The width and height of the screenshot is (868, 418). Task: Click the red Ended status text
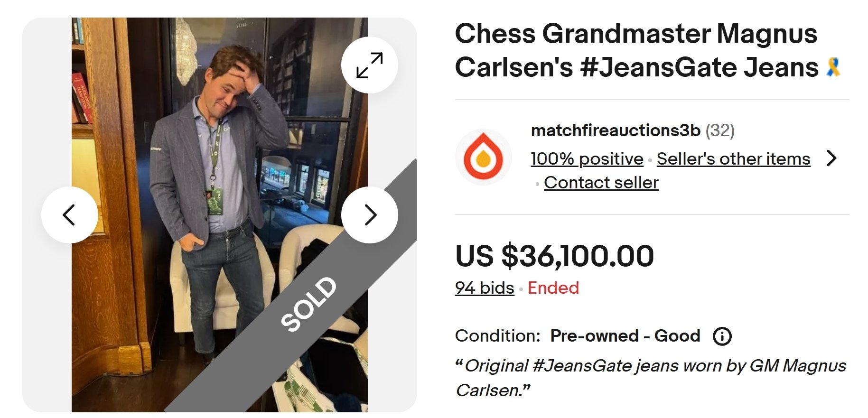pos(553,288)
